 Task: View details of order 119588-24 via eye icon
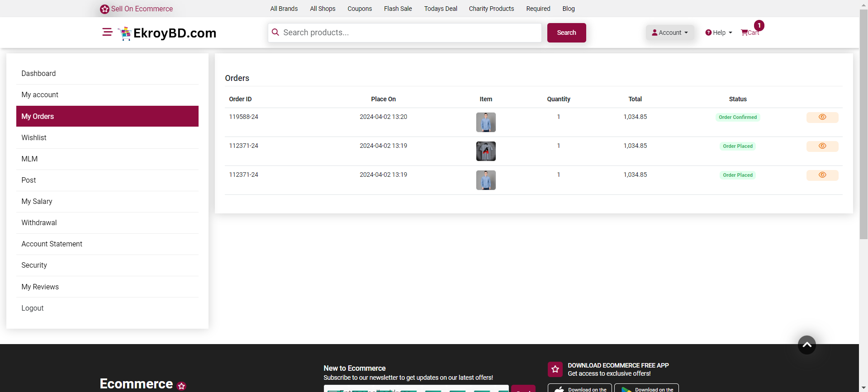tap(822, 117)
